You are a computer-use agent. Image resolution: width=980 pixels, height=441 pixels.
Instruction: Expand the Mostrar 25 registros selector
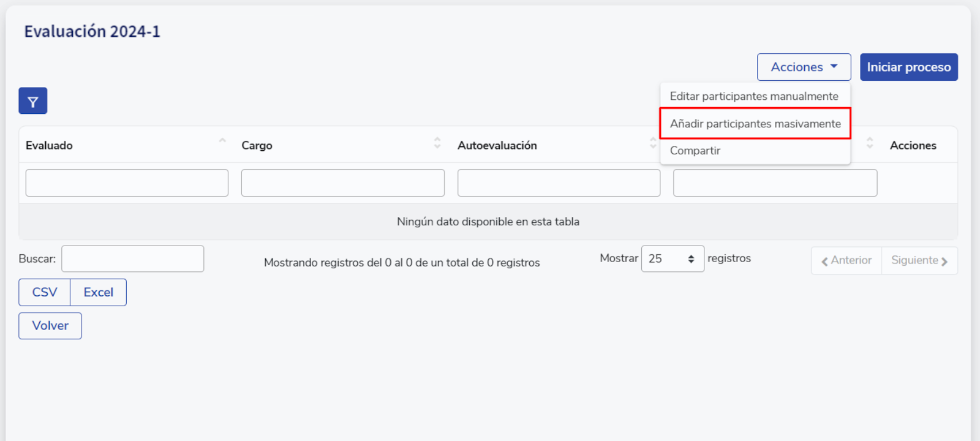click(x=672, y=259)
